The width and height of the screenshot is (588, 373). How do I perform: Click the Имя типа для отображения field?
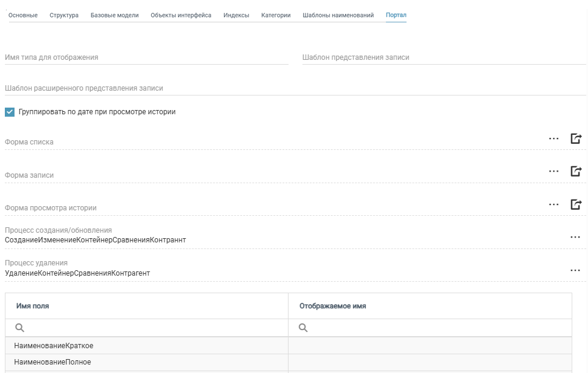(146, 57)
